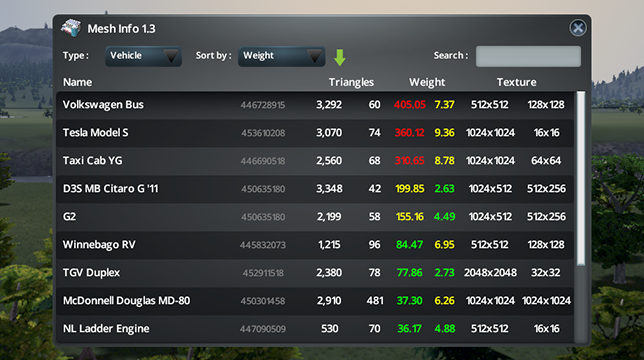Image resolution: width=644 pixels, height=360 pixels.
Task: Click the Triangles column header
Action: pos(351,82)
